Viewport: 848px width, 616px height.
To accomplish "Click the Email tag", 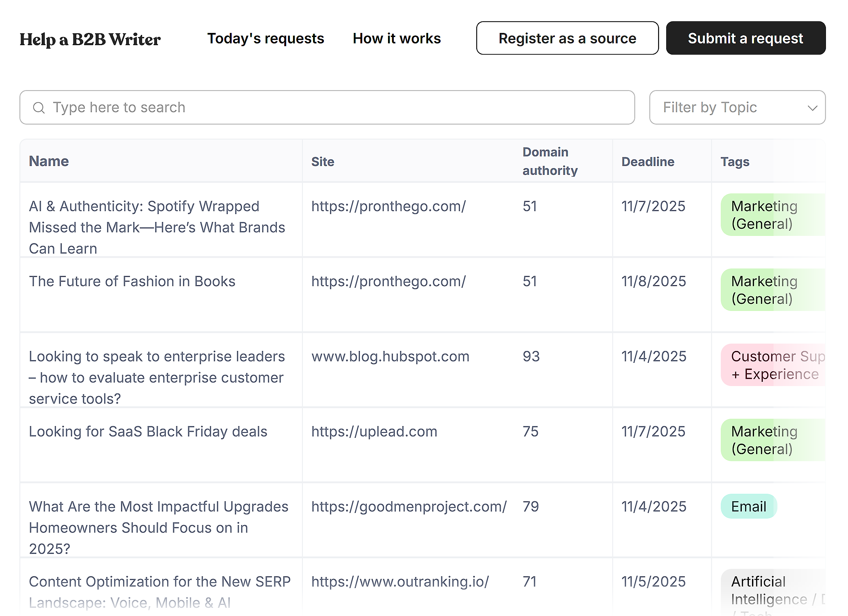I will pos(748,506).
